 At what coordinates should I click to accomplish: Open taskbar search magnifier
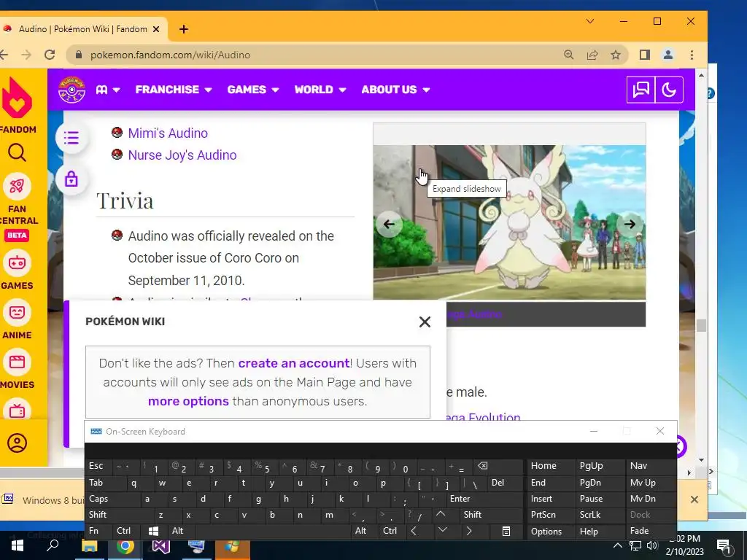click(53, 545)
